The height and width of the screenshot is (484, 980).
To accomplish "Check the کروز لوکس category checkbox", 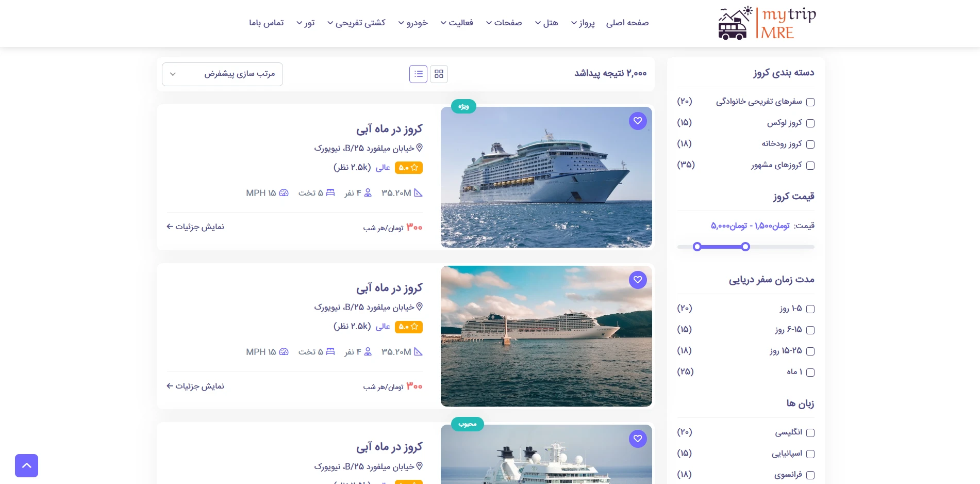I will 810,123.
